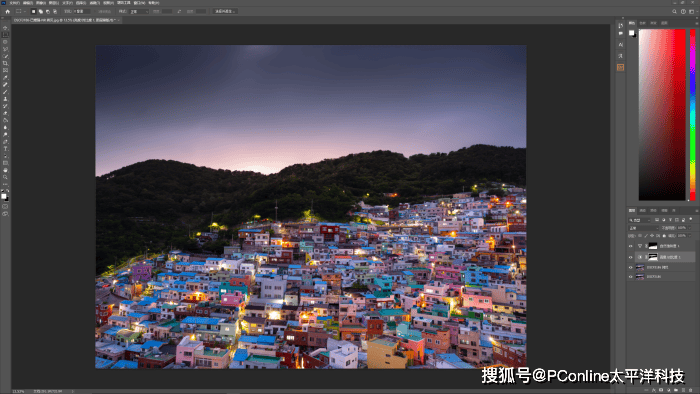Open the layer filter type dropdown
700x394 pixels.
click(640, 220)
